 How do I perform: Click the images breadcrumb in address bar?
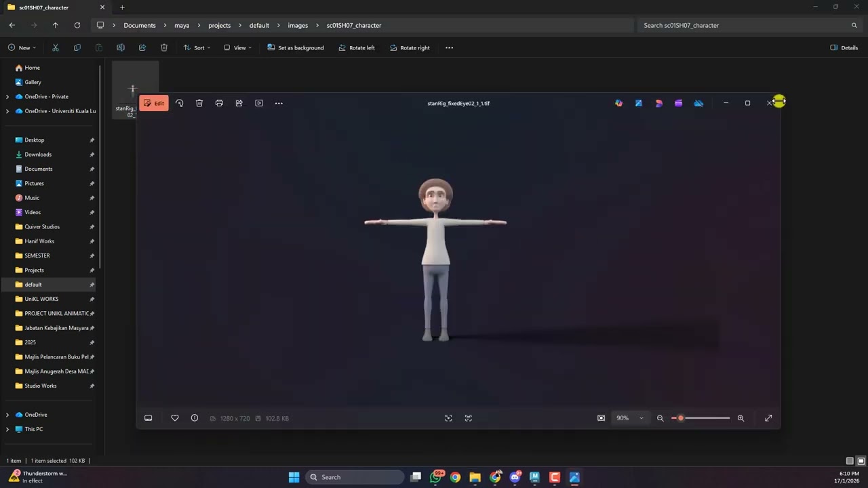[298, 25]
